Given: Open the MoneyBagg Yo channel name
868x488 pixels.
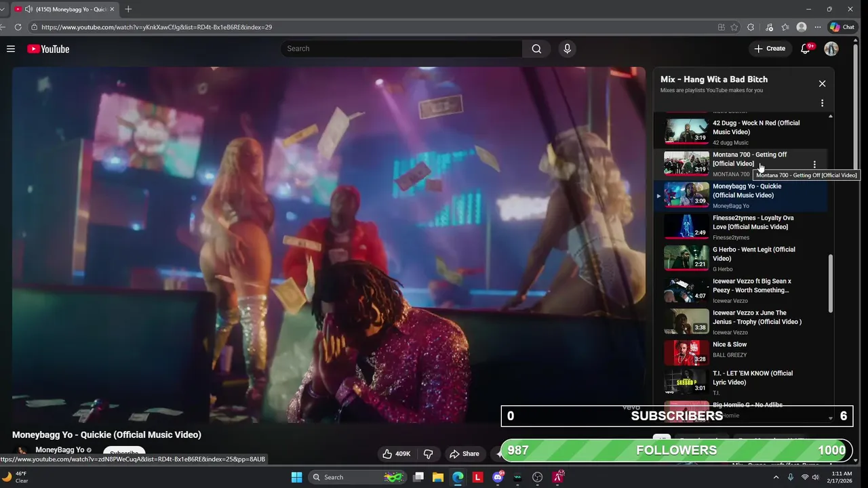Looking at the screenshot, I should (x=60, y=449).
